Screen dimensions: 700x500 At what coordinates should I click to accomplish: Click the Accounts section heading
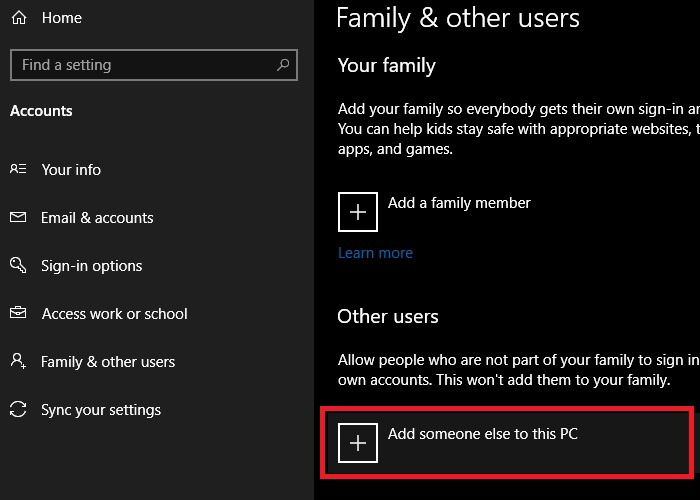(x=41, y=111)
